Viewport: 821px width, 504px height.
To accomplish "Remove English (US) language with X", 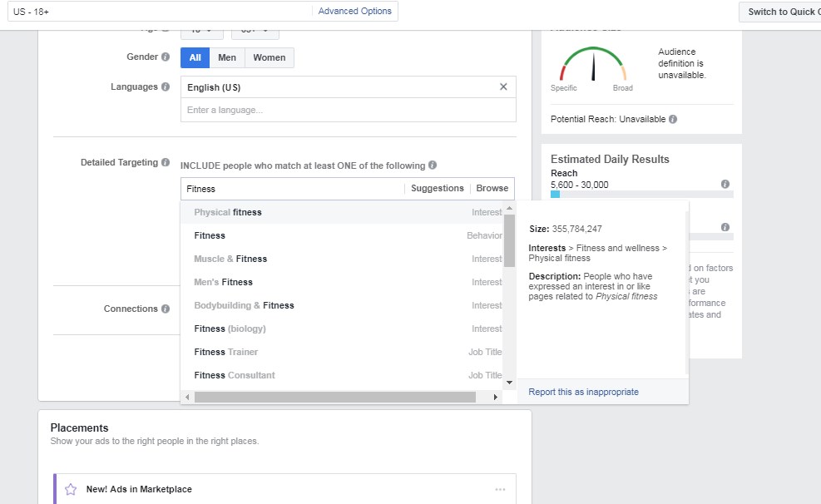I will pos(503,86).
